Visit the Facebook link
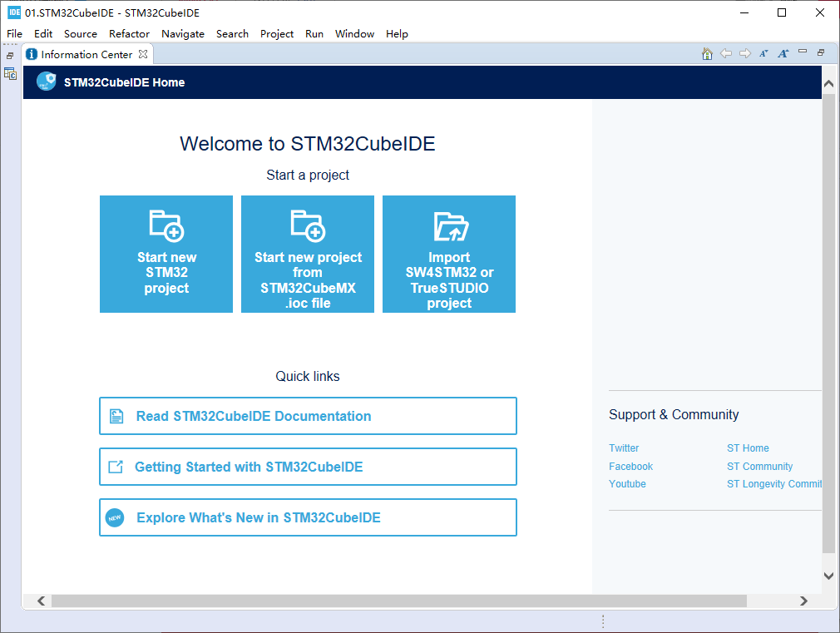 tap(630, 467)
